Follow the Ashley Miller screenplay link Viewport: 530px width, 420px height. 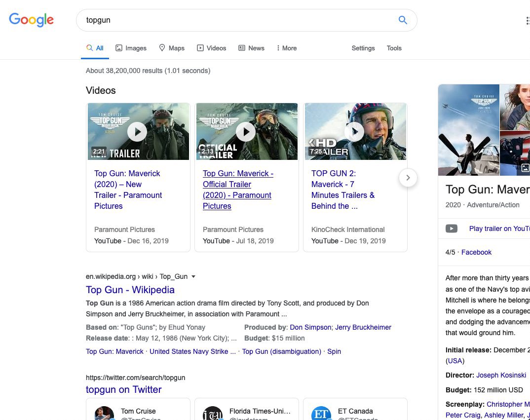click(504, 415)
